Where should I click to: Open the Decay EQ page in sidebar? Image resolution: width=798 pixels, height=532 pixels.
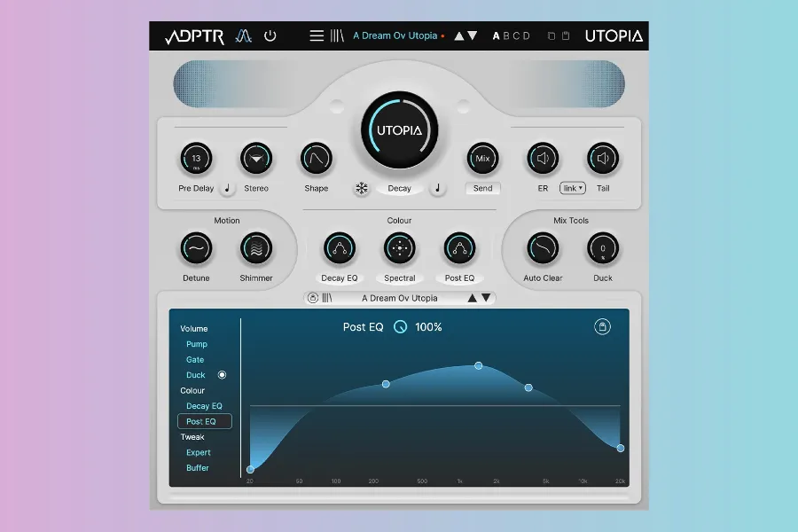tap(204, 406)
